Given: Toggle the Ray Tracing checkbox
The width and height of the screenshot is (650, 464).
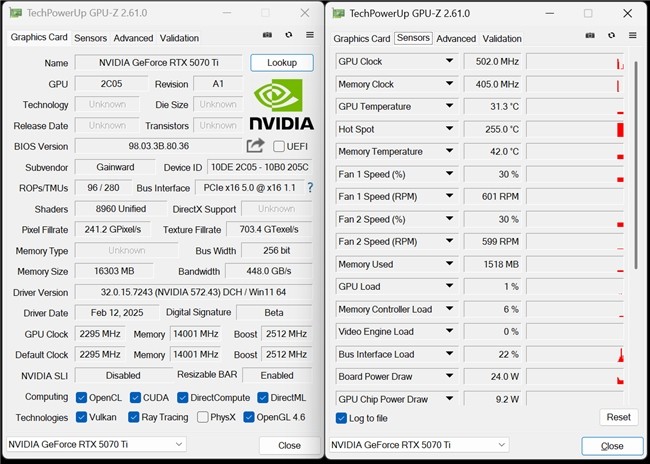Looking at the screenshot, I should [x=133, y=417].
